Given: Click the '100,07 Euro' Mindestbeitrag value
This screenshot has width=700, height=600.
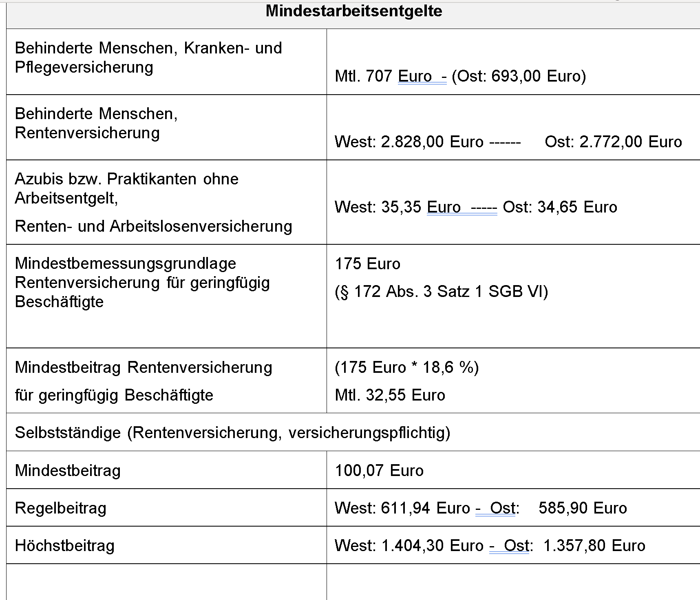Looking at the screenshot, I should [x=379, y=471].
